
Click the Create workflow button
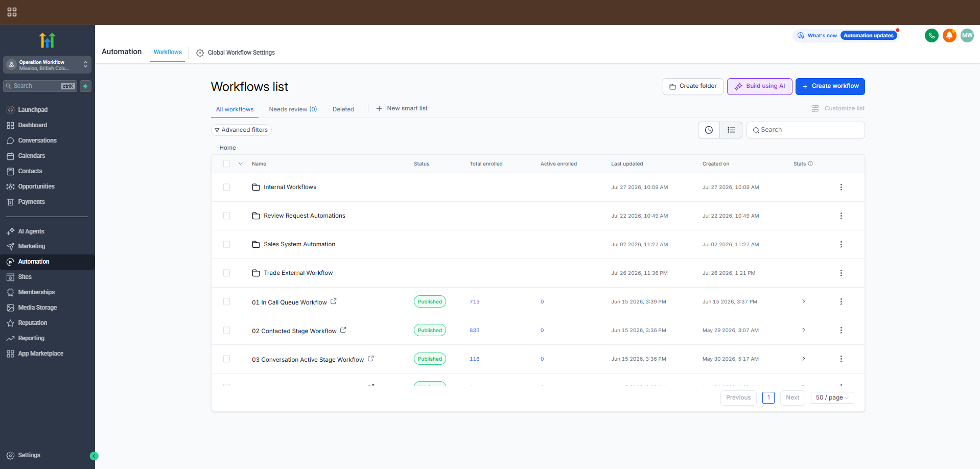(830, 86)
